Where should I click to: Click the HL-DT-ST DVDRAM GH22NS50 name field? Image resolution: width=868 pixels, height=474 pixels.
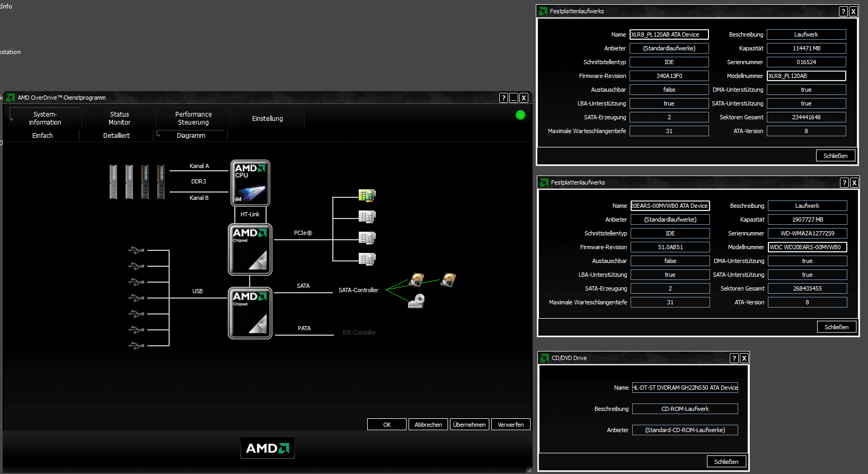pos(685,388)
